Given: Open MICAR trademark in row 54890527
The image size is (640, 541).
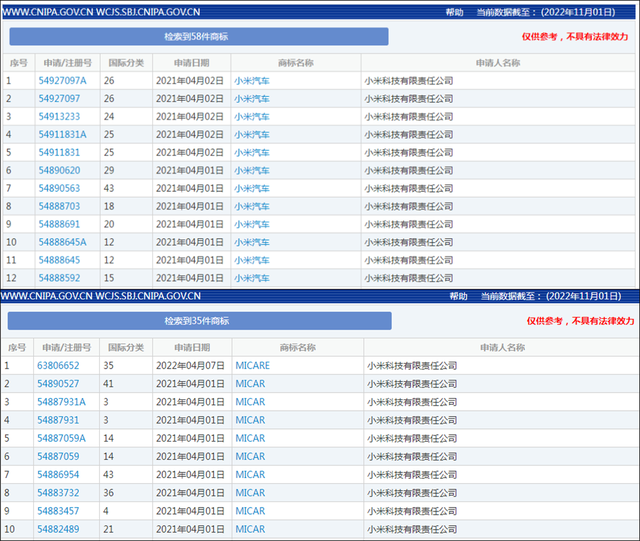Looking at the screenshot, I should (250, 384).
